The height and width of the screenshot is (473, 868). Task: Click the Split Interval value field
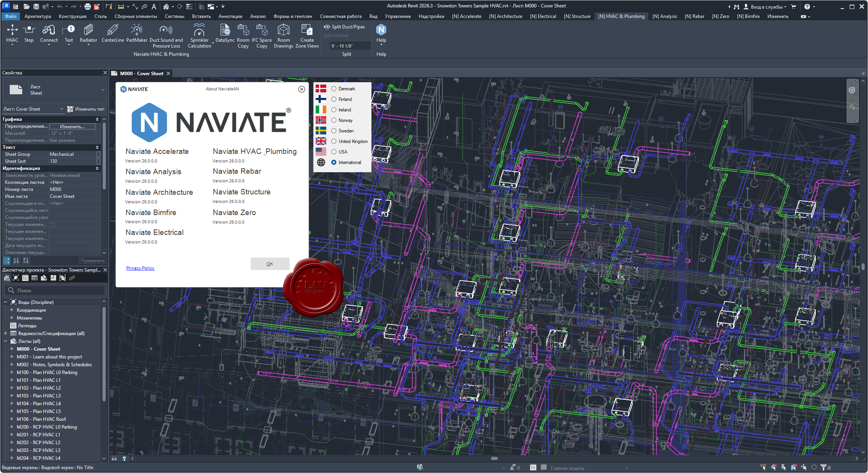350,46
